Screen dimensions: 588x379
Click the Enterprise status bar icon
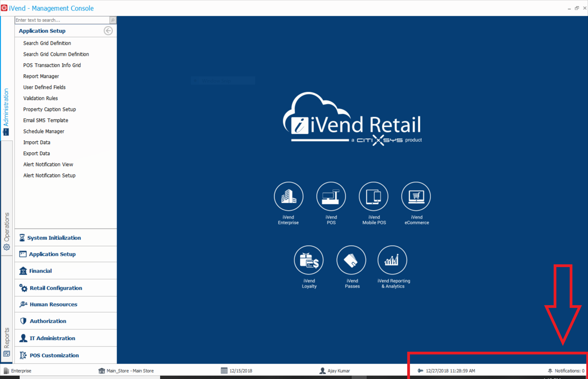6,370
